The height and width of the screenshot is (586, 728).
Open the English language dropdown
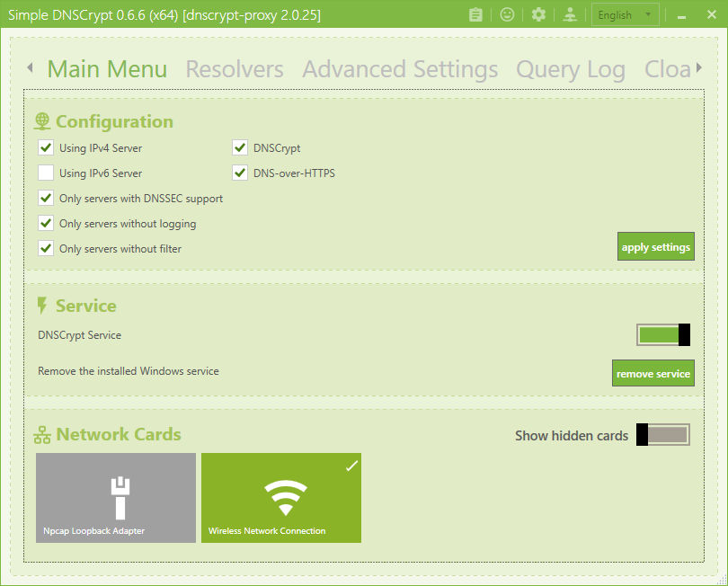tap(625, 15)
